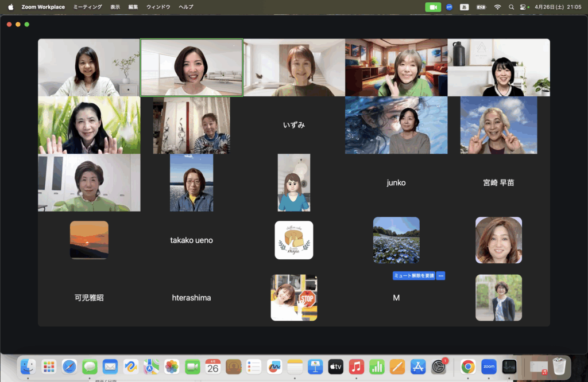Open Control Center from the menu bar
This screenshot has height=382, width=588.
click(523, 7)
